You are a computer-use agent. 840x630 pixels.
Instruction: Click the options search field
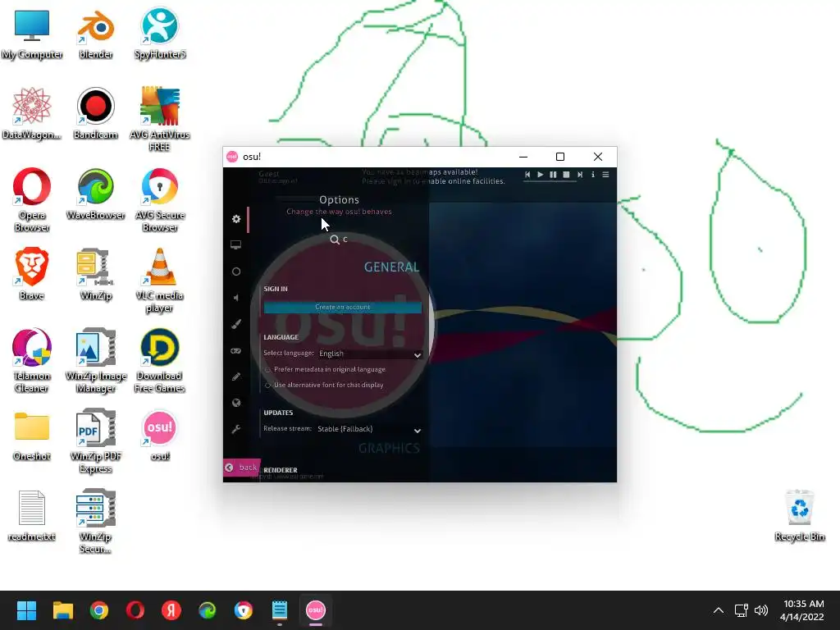click(x=340, y=240)
